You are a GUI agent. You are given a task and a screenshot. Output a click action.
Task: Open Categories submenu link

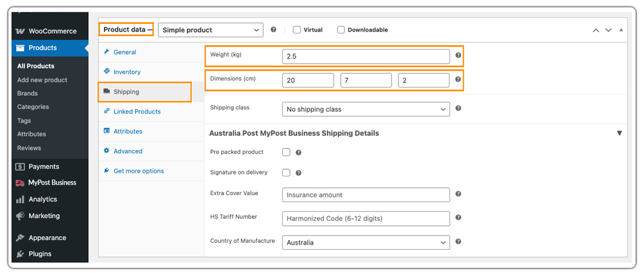pos(33,107)
